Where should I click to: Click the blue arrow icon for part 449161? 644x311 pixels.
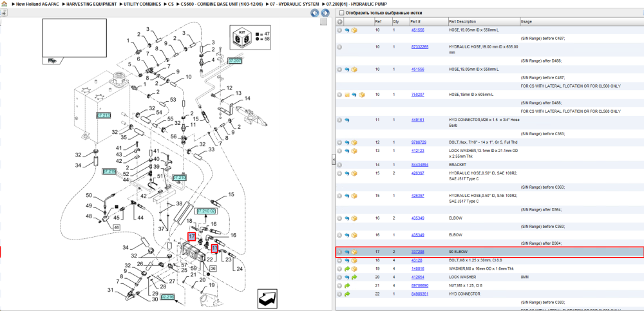point(347,120)
